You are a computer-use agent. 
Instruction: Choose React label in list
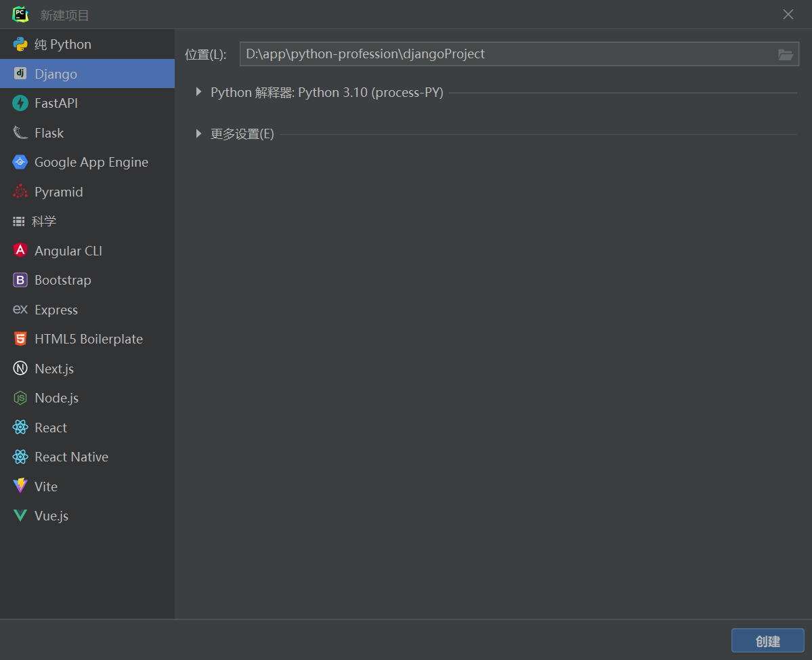(x=51, y=428)
